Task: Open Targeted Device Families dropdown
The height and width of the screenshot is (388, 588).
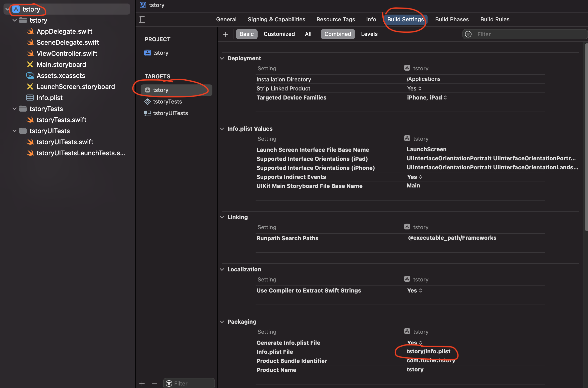Action: (x=427, y=98)
